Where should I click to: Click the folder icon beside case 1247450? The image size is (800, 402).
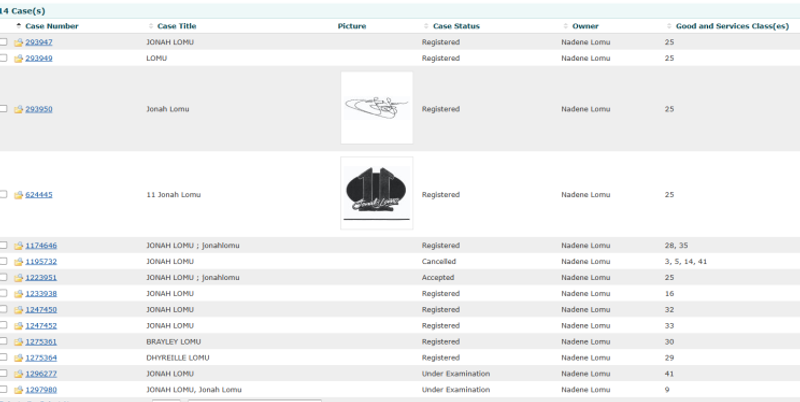tap(18, 309)
